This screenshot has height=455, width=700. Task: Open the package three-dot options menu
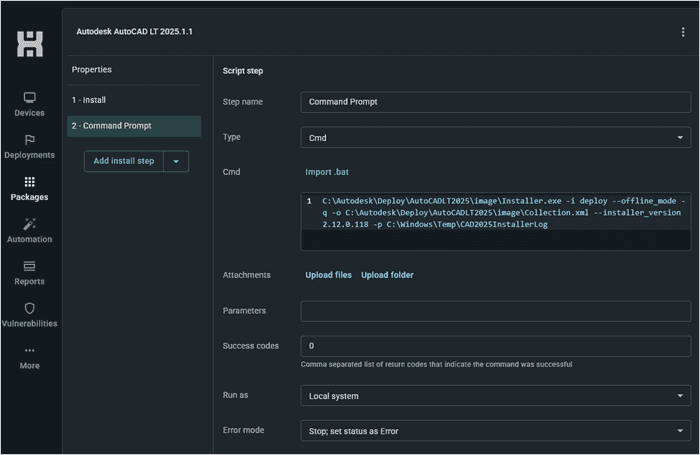pyautogui.click(x=683, y=32)
